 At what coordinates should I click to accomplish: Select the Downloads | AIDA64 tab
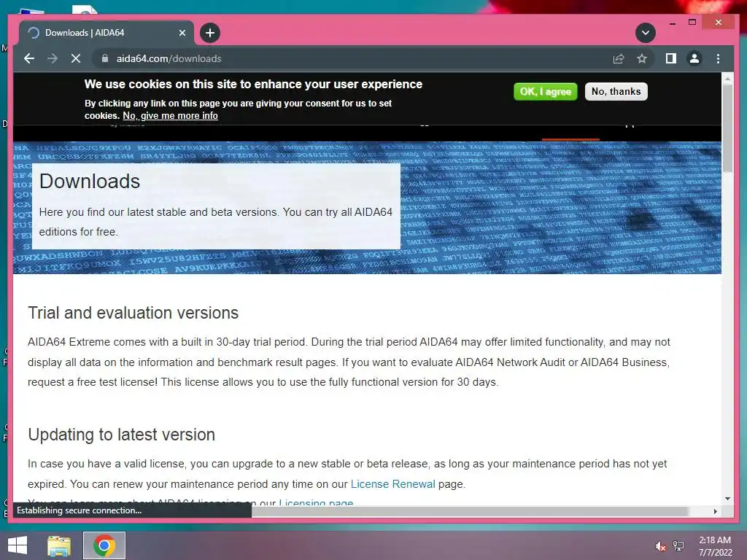click(107, 33)
